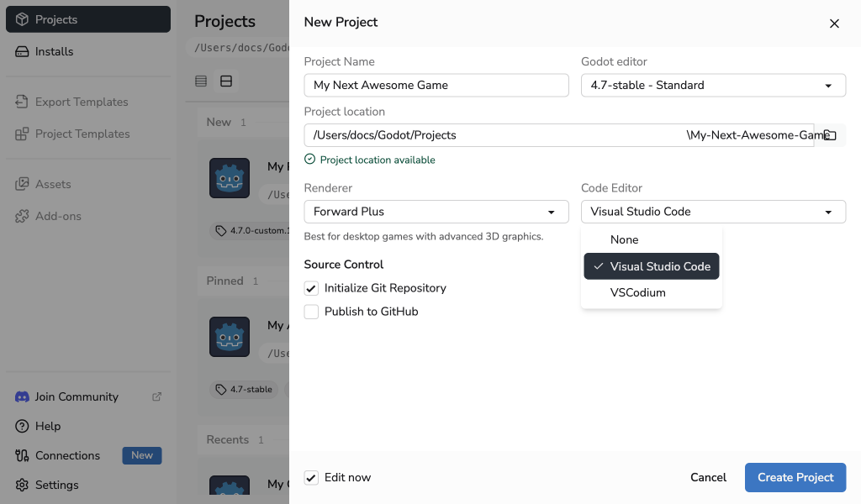The height and width of the screenshot is (504, 861).
Task: Open the Renderer Forward Plus dropdown
Action: [x=436, y=212]
